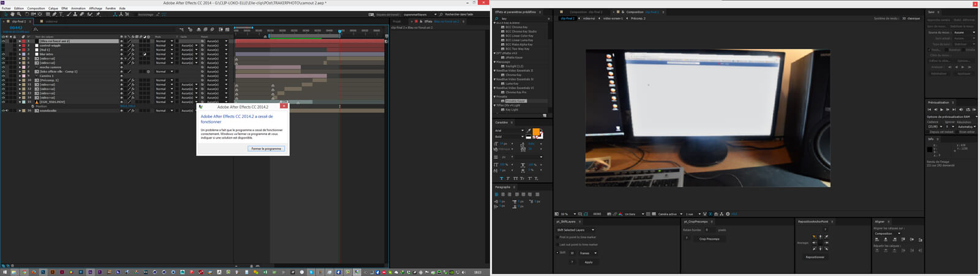Select the Hand tool
This screenshot has height=276, width=980.
(x=12, y=14)
